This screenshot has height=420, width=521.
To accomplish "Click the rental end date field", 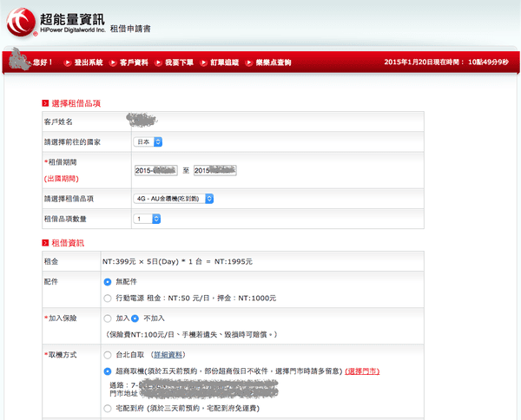I will [215, 171].
